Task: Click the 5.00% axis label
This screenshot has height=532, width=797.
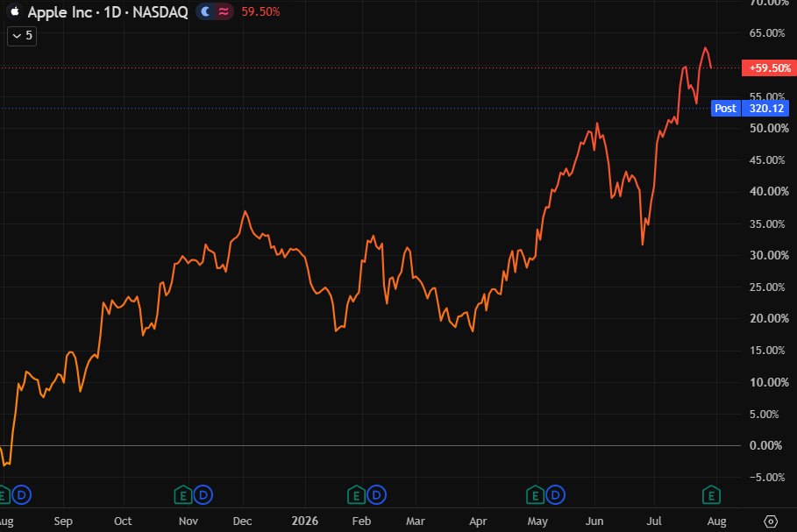Action: pos(764,414)
